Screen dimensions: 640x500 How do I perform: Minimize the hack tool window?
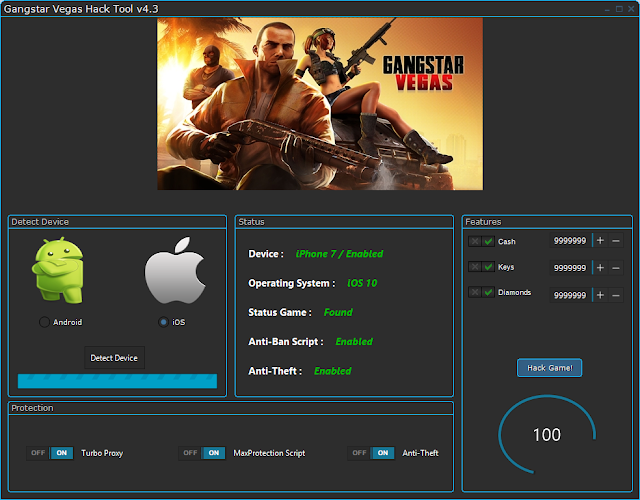pyautogui.click(x=607, y=9)
